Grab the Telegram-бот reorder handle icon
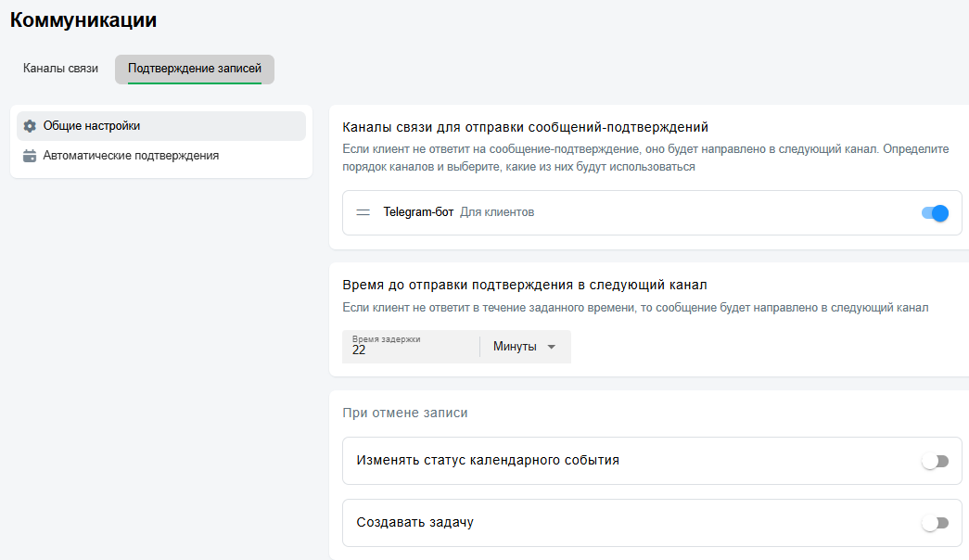Viewport: 969px width, 560px height. tap(363, 212)
